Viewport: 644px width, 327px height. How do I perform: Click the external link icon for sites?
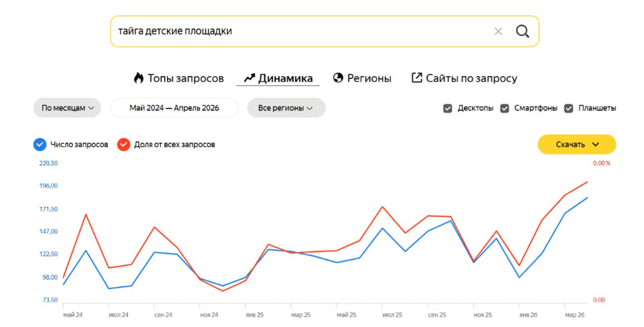(x=417, y=78)
